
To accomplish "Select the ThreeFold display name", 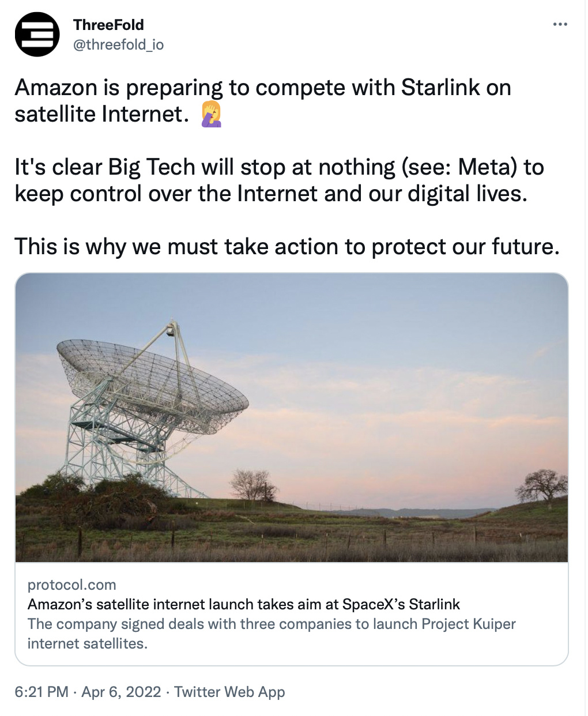I will pyautogui.click(x=108, y=25).
